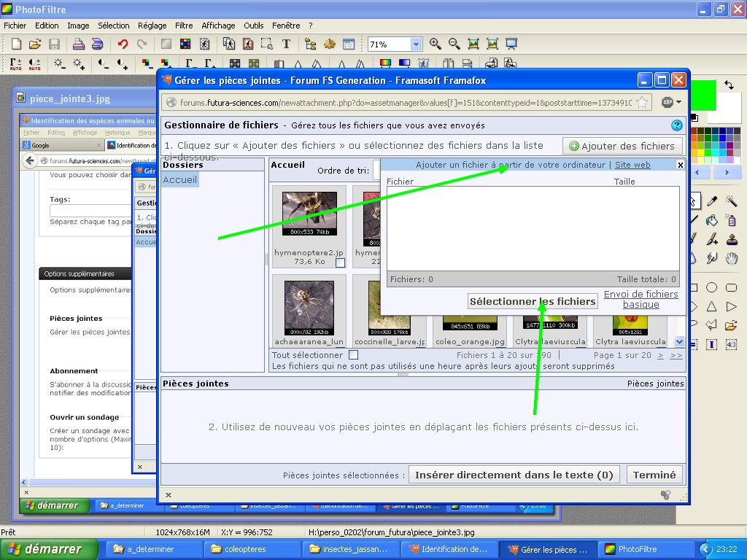Select the Text tool T icon
The height and width of the screenshot is (560, 747).
click(286, 44)
